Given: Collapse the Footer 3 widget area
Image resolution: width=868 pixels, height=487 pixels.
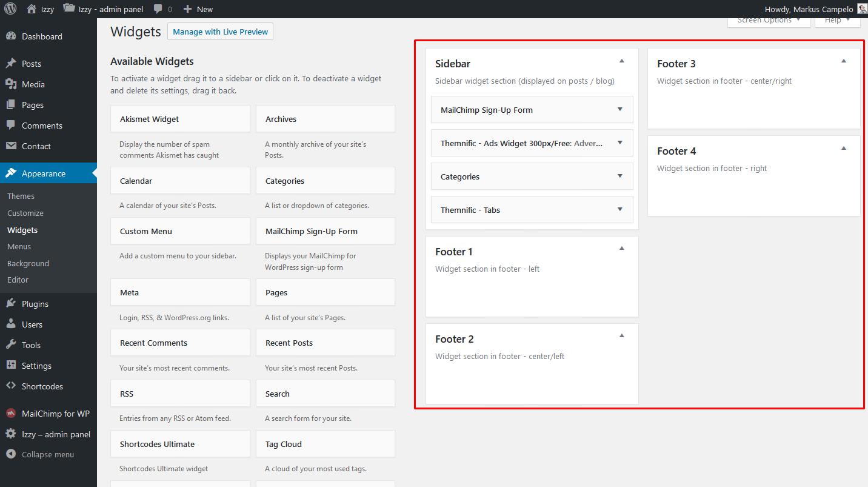Looking at the screenshot, I should (843, 61).
